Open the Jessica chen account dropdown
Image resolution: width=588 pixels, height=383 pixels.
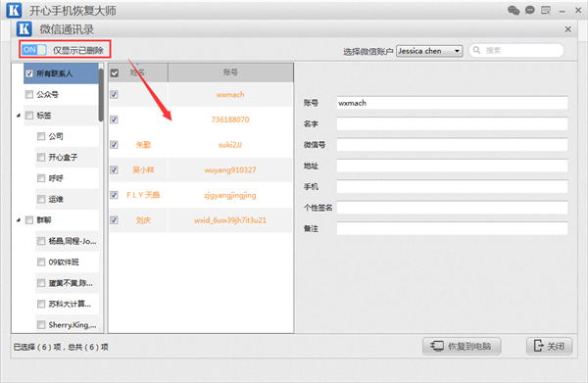click(429, 51)
